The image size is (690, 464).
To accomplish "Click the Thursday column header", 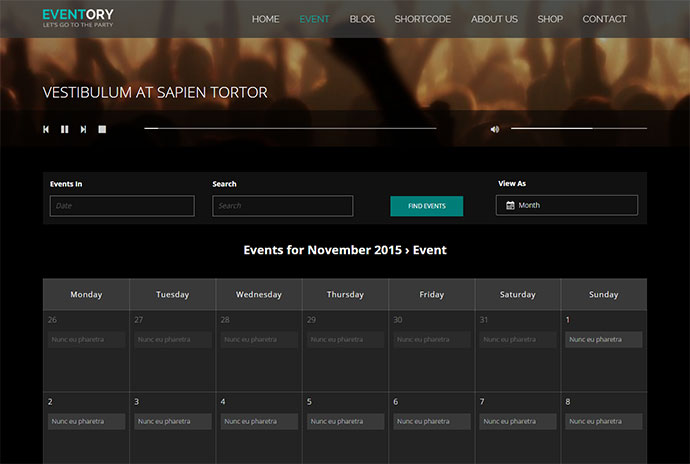I will [x=345, y=294].
